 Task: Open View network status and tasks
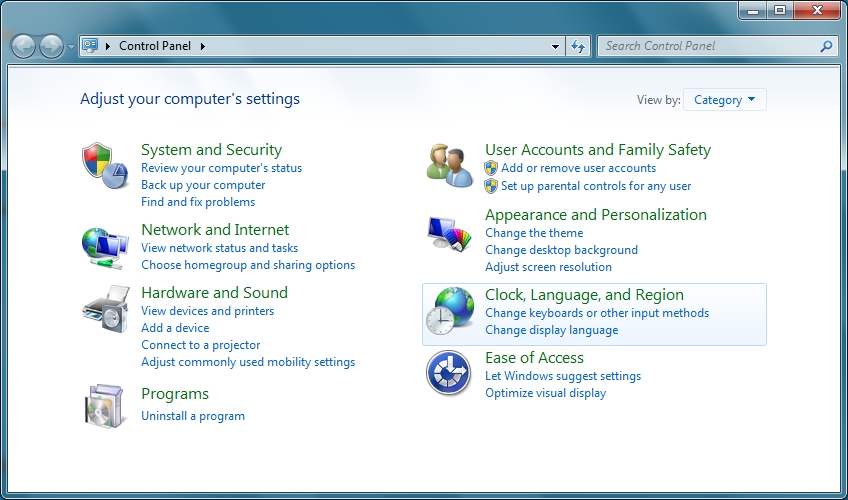point(220,248)
